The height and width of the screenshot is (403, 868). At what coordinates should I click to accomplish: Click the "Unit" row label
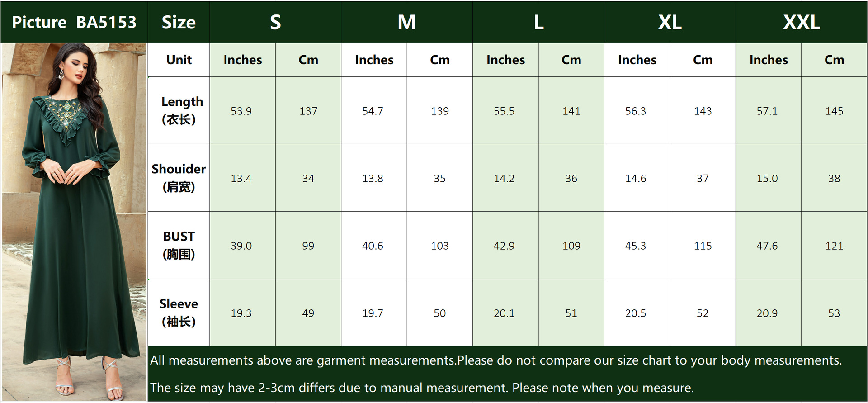(179, 60)
